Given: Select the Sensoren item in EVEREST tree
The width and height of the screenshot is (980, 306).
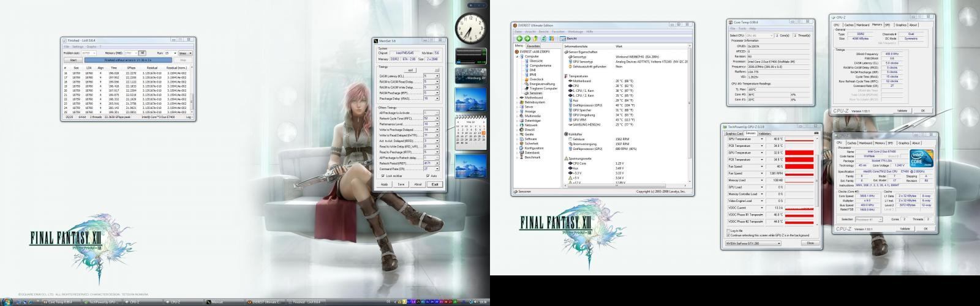Looking at the screenshot, I should coord(533,93).
